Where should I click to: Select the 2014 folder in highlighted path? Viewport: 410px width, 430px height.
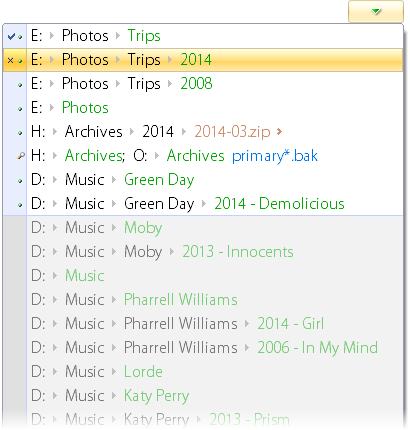pyautogui.click(x=196, y=60)
